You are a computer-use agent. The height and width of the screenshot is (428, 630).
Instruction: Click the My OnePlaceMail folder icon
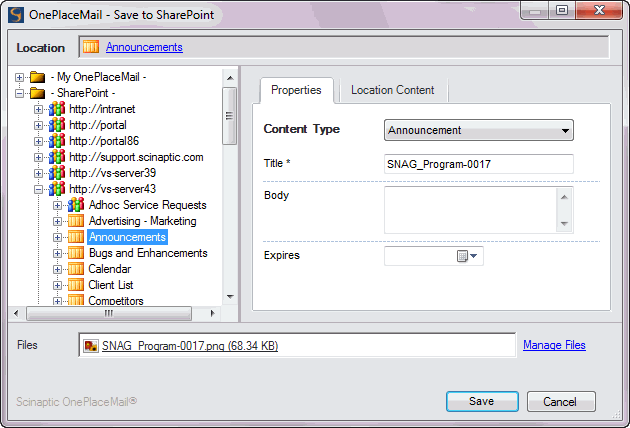38,77
